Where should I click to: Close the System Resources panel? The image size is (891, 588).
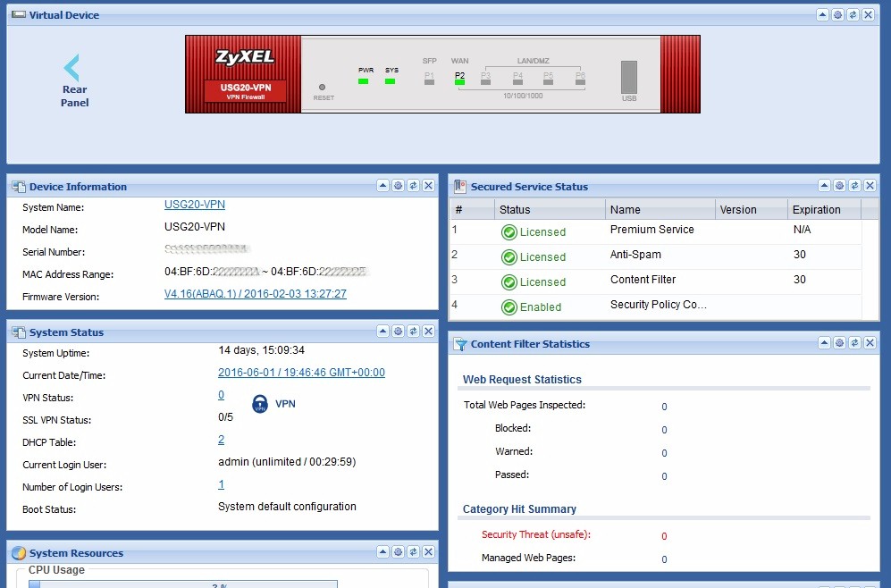(x=429, y=551)
